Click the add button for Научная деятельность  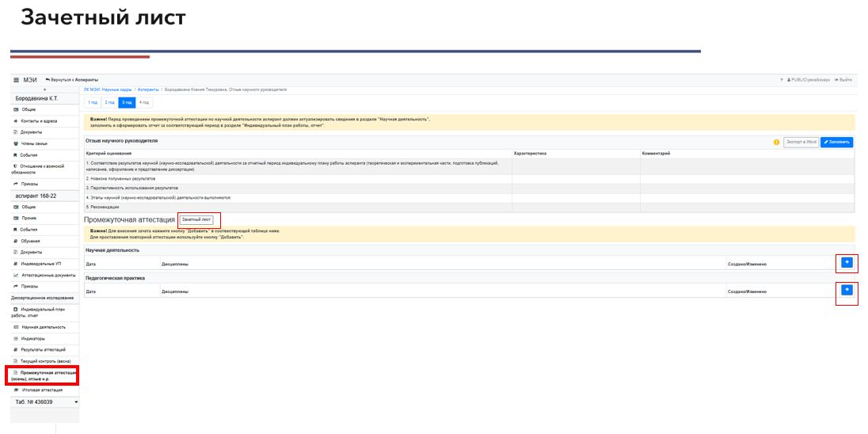(847, 262)
